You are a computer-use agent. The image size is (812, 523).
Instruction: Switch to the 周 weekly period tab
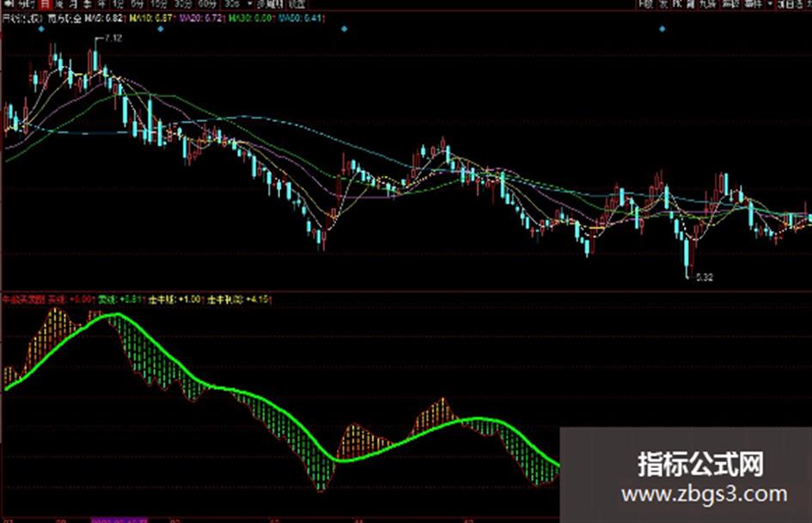59,4
